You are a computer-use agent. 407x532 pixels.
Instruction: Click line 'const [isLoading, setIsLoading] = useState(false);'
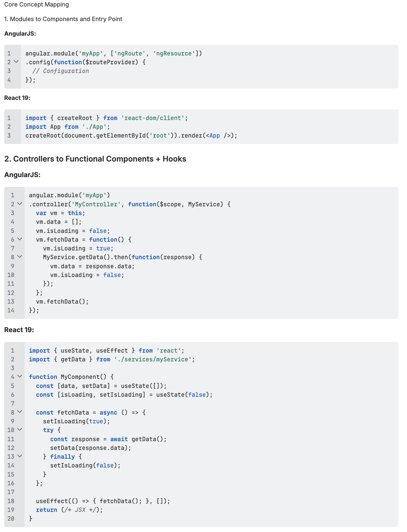click(x=124, y=395)
